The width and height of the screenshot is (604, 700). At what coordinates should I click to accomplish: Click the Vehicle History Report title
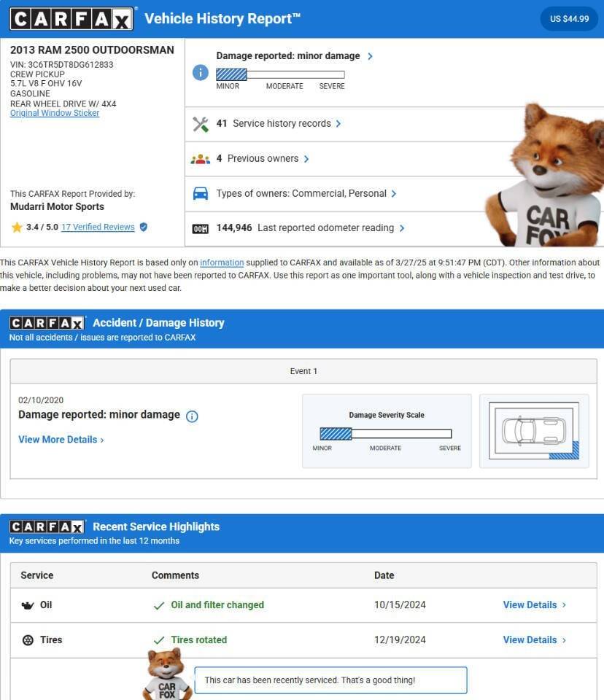(x=222, y=19)
